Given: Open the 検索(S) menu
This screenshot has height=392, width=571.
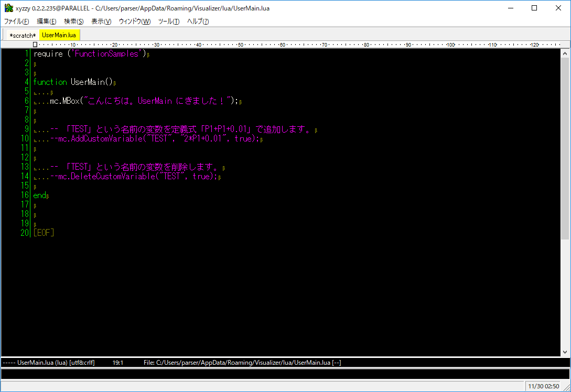Looking at the screenshot, I should point(73,21).
